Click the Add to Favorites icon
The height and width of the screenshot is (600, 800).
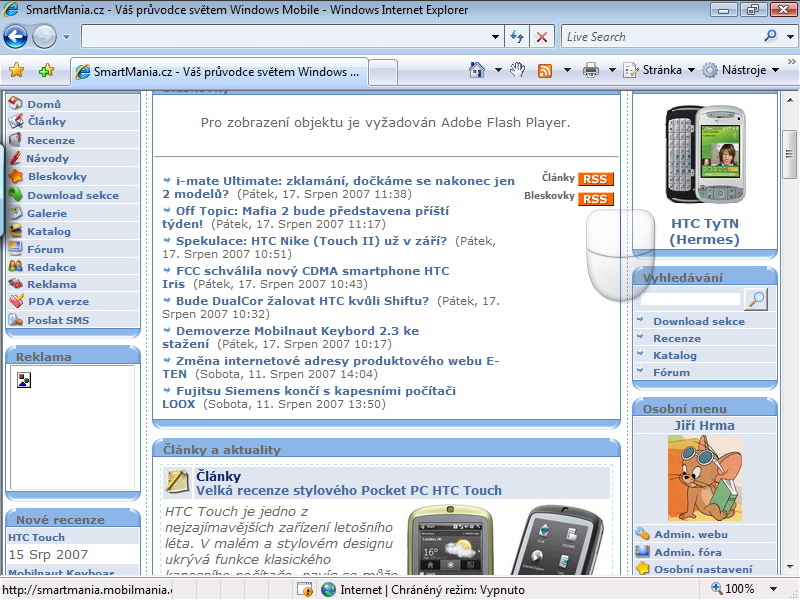(46, 70)
